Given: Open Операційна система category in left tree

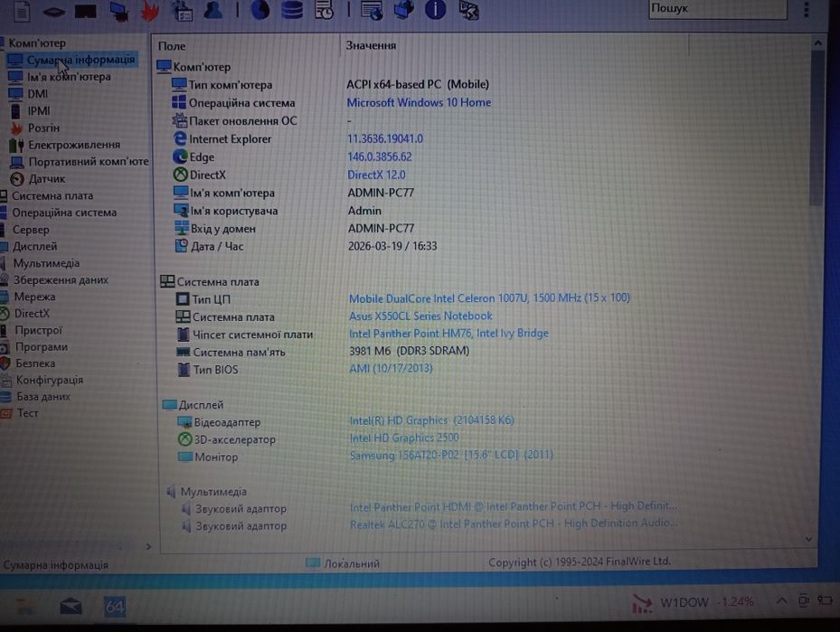Looking at the screenshot, I should tap(64, 212).
